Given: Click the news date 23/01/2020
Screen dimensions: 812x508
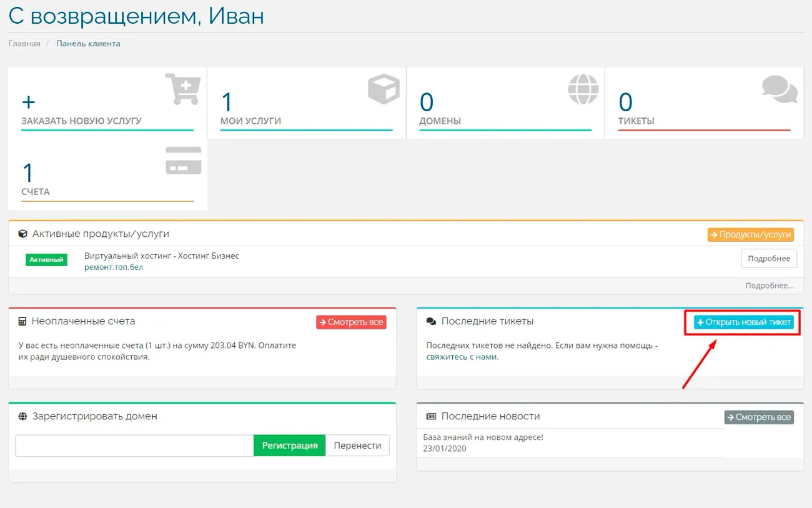Looking at the screenshot, I should pos(445,449).
